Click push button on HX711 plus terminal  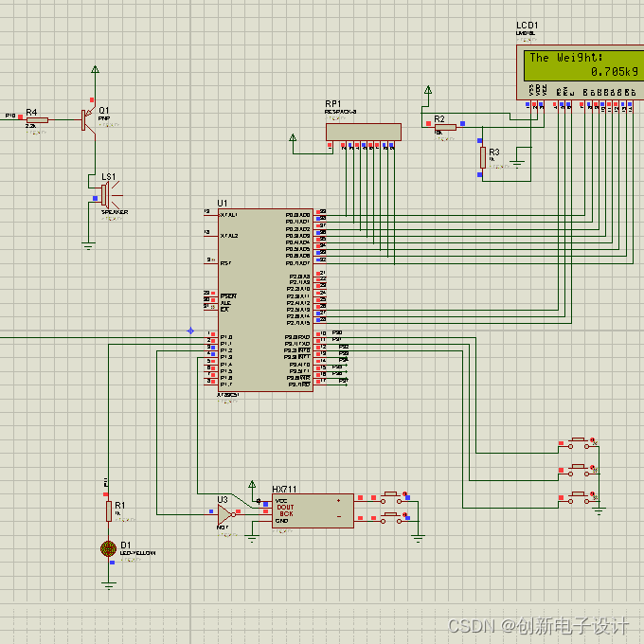pos(391,498)
